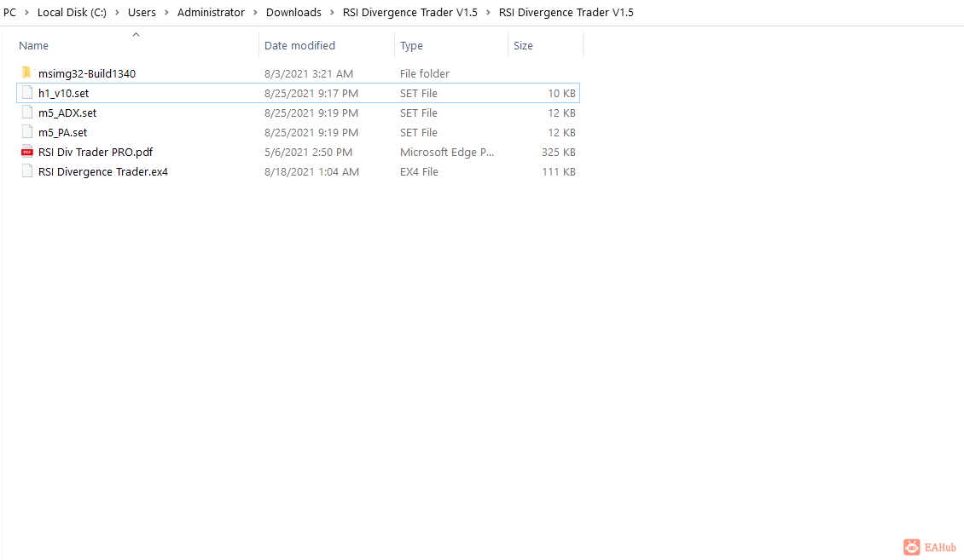Click the 8/18/2021 1:04 AM date cell

coord(311,172)
